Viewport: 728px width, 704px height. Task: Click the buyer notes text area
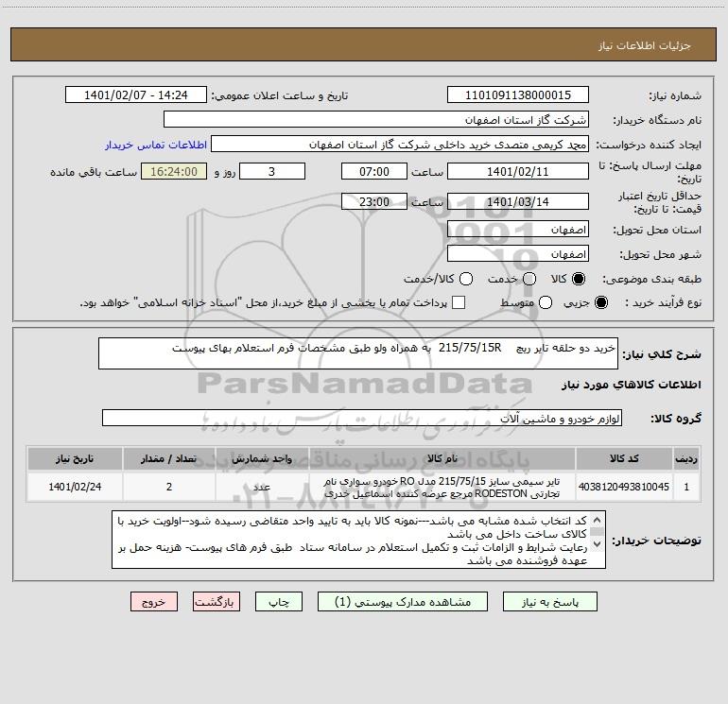358,540
